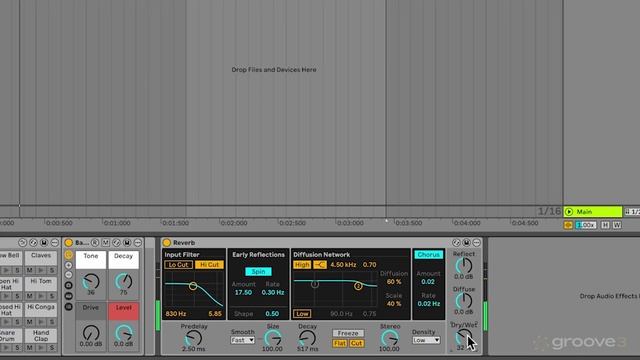Click the Reverb header minus icon
Viewport: 640px width, 360px height.
[x=476, y=242]
